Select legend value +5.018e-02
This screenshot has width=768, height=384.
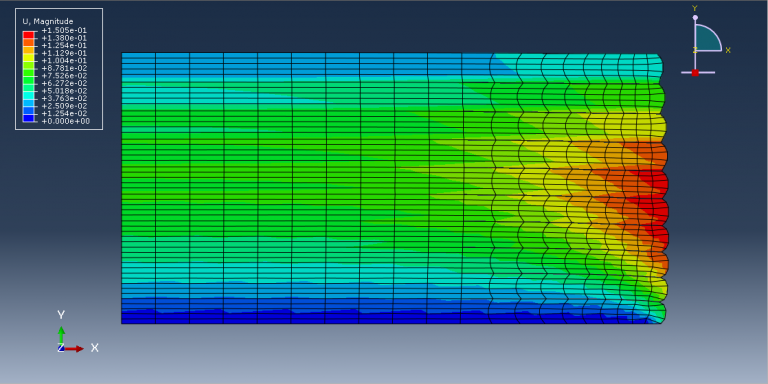64,91
